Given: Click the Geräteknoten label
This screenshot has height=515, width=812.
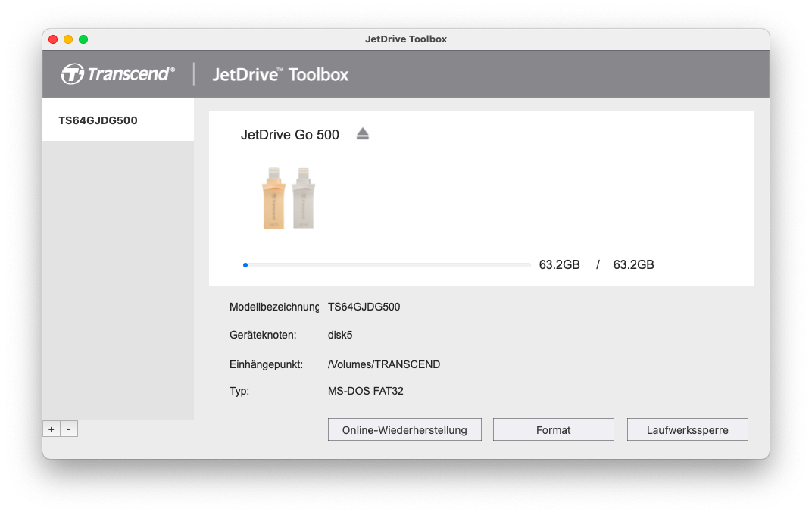Looking at the screenshot, I should tap(263, 335).
